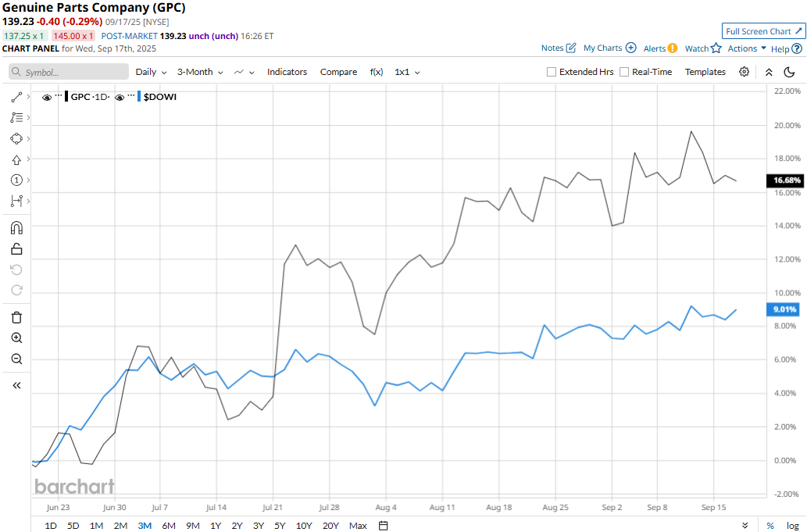Toggle the percent scale button
Image resolution: width=807 pixels, height=532 pixels.
coord(770,526)
